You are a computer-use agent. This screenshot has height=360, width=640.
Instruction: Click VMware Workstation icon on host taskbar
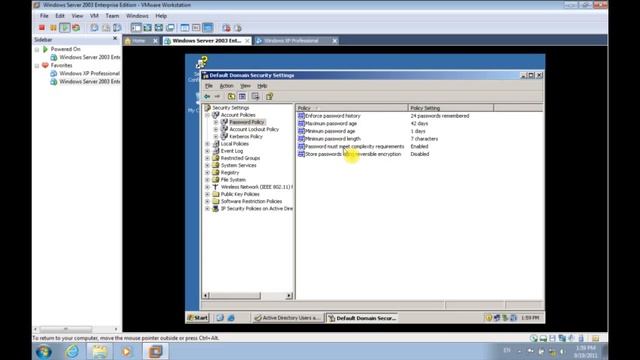155,351
